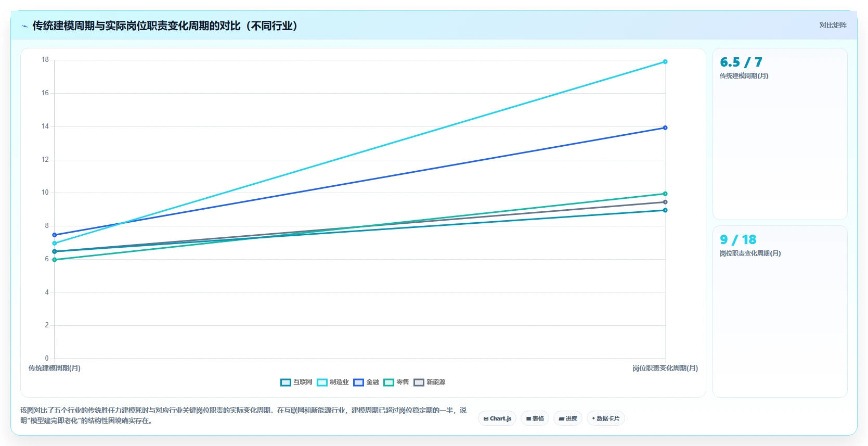Select the 金融 starting point at 7.5
This screenshot has height=446, width=868.
point(55,235)
